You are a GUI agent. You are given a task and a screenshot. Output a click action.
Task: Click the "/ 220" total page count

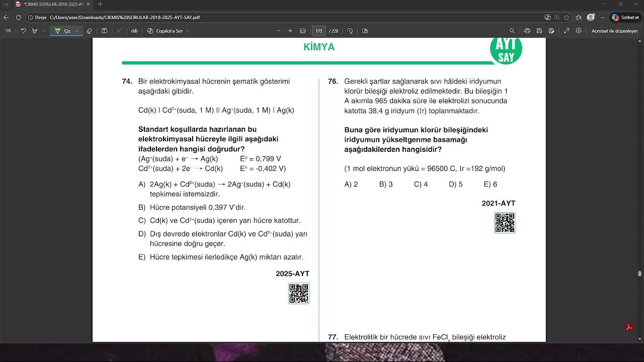pyautogui.click(x=334, y=31)
